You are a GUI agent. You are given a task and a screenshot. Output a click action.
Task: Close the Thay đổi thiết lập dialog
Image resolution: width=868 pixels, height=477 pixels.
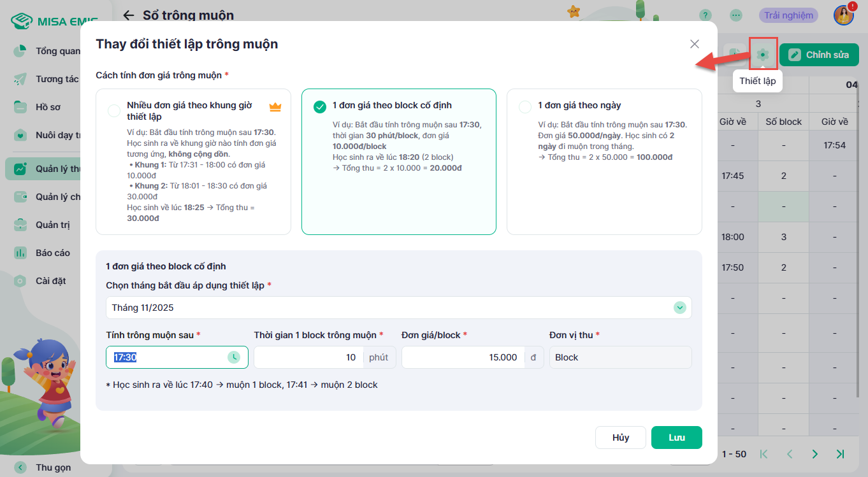click(x=695, y=44)
